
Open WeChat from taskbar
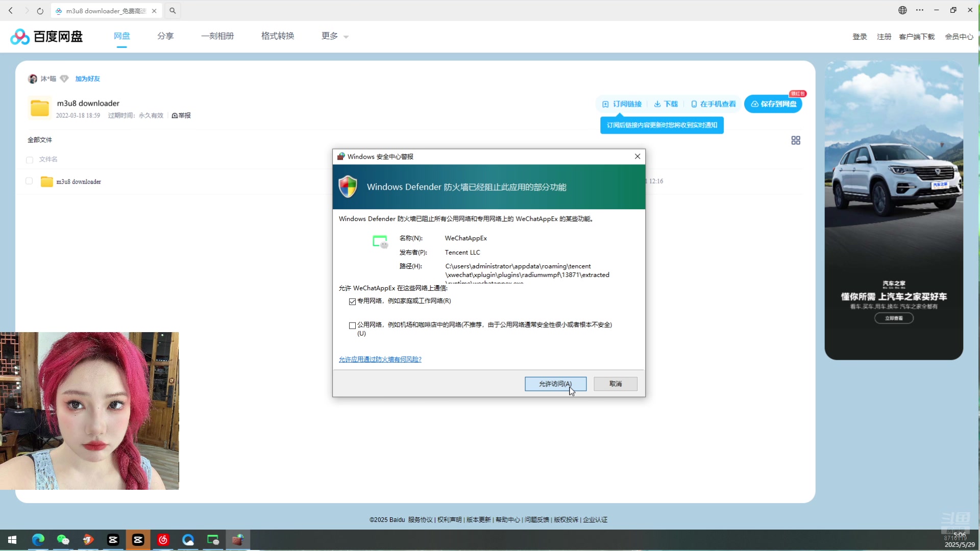63,540
